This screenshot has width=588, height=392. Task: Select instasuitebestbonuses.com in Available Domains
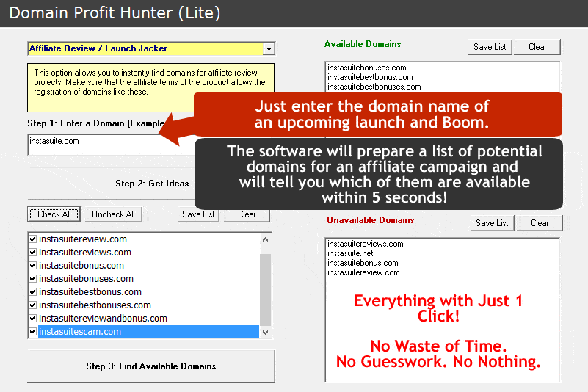tap(374, 87)
